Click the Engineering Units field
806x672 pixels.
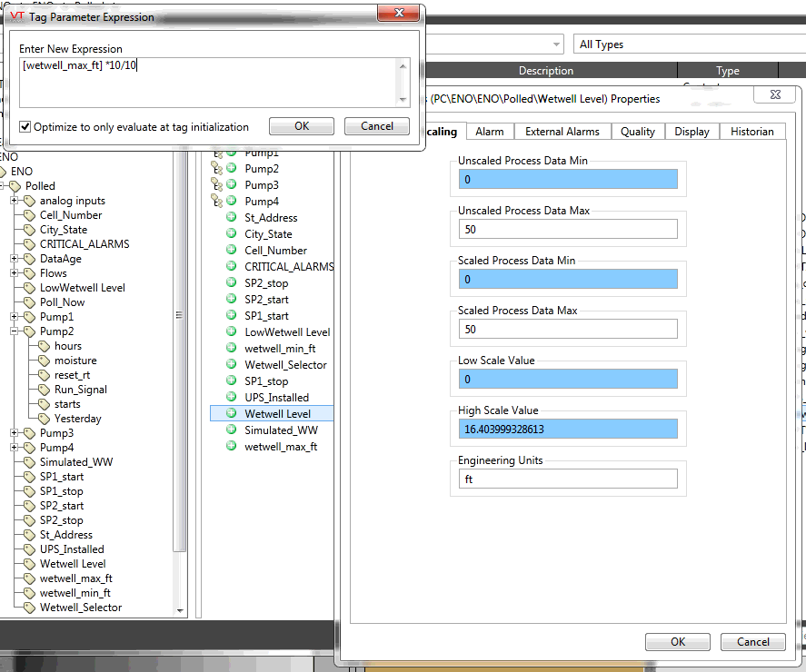(x=568, y=479)
